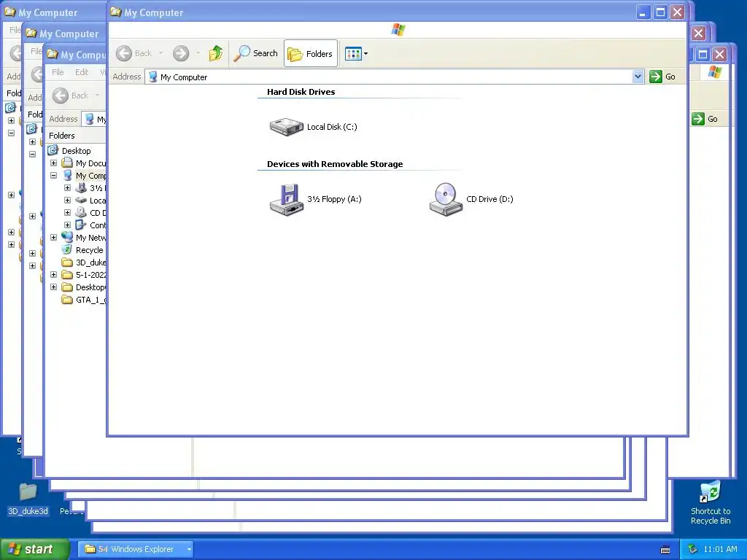Open Search pane in front window

256,53
